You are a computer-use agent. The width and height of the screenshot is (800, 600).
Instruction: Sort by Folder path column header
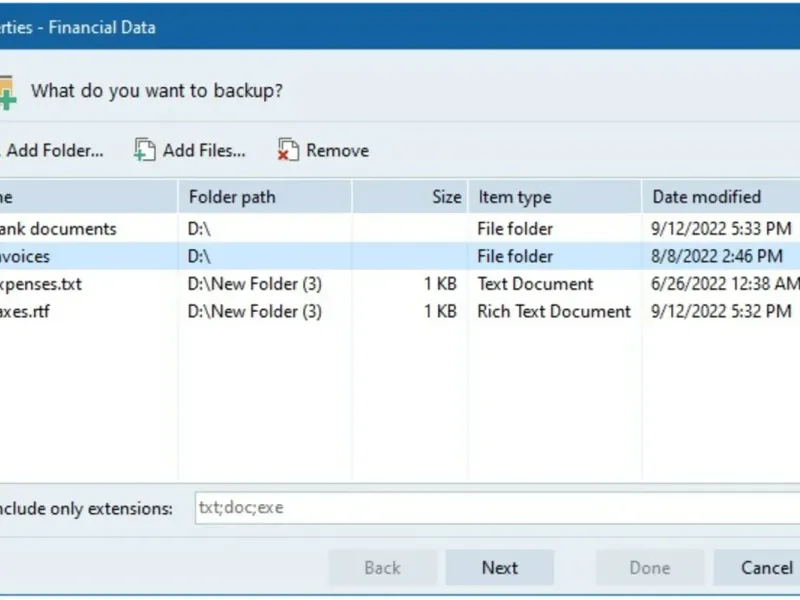point(265,196)
